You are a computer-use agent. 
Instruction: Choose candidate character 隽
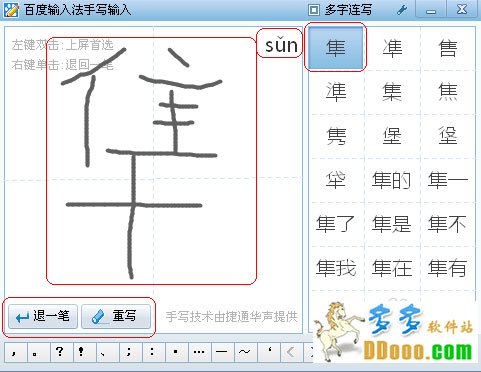click(x=336, y=135)
